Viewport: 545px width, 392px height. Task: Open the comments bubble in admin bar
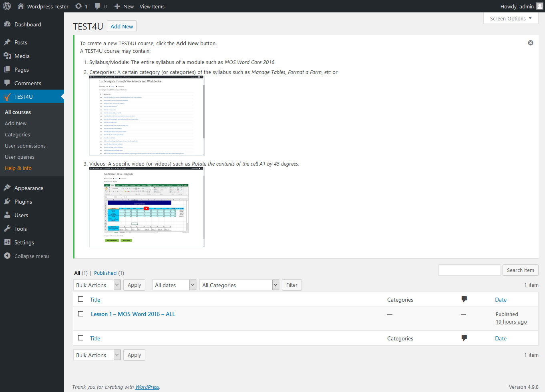click(x=97, y=6)
